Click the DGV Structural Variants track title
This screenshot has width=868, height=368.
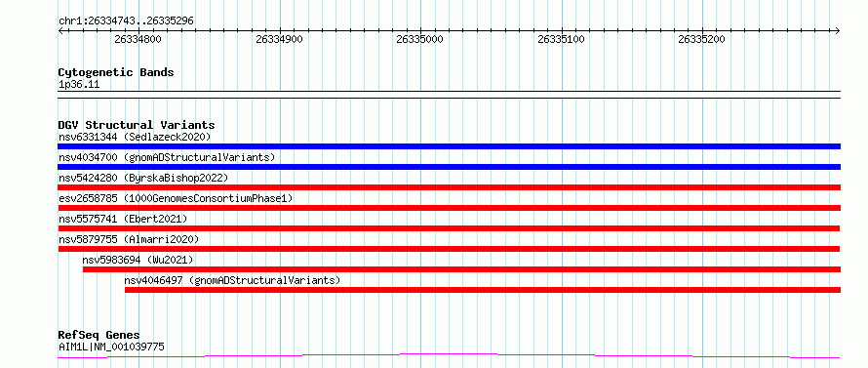coord(137,125)
